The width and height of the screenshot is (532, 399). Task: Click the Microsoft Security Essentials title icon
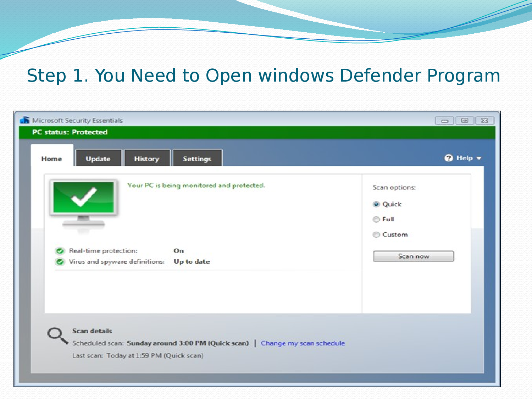pos(25,120)
